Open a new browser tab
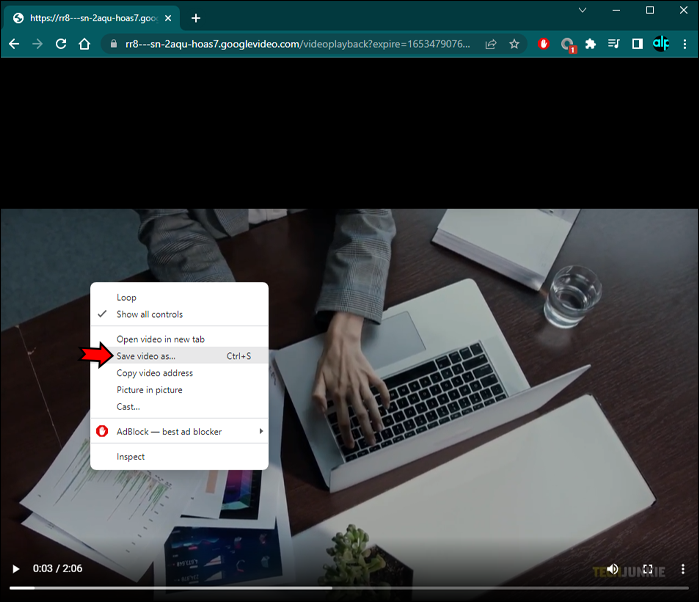This screenshot has width=699, height=602. (x=196, y=18)
